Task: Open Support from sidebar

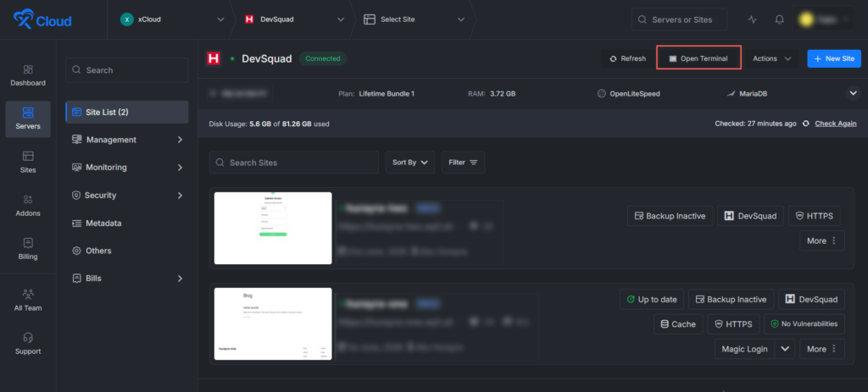Action: [x=28, y=344]
